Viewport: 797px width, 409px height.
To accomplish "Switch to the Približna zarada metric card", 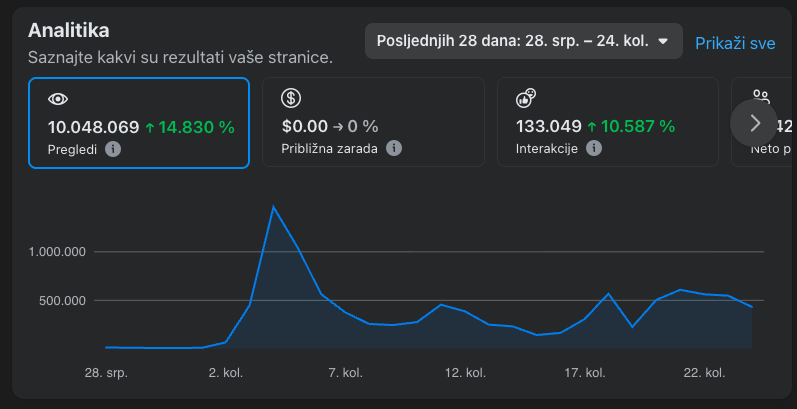I will tap(373, 123).
